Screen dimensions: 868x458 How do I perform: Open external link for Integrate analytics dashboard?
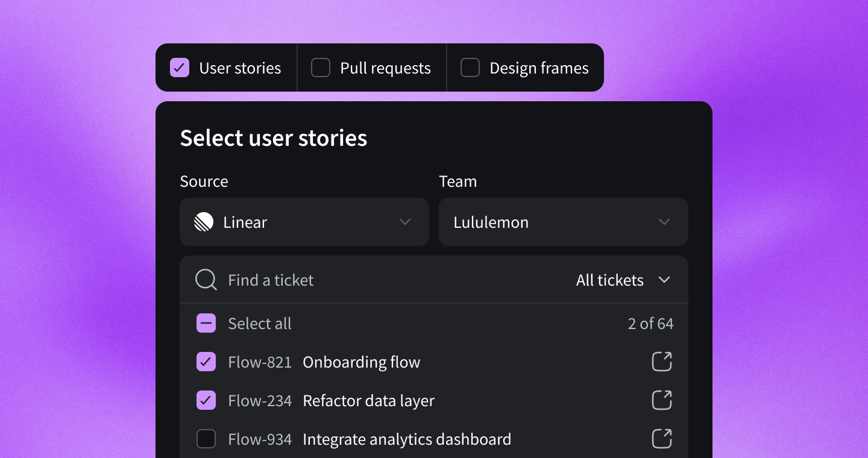click(662, 439)
